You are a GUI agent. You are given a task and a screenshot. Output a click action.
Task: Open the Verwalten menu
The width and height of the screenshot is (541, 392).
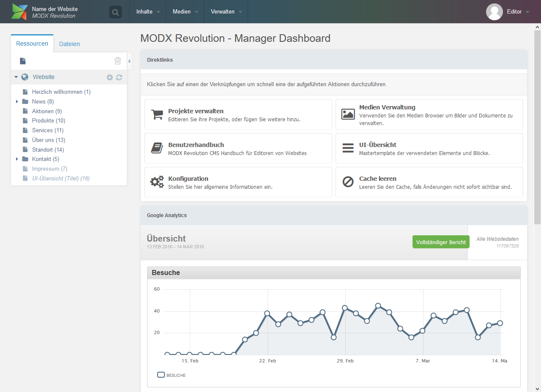tap(223, 11)
